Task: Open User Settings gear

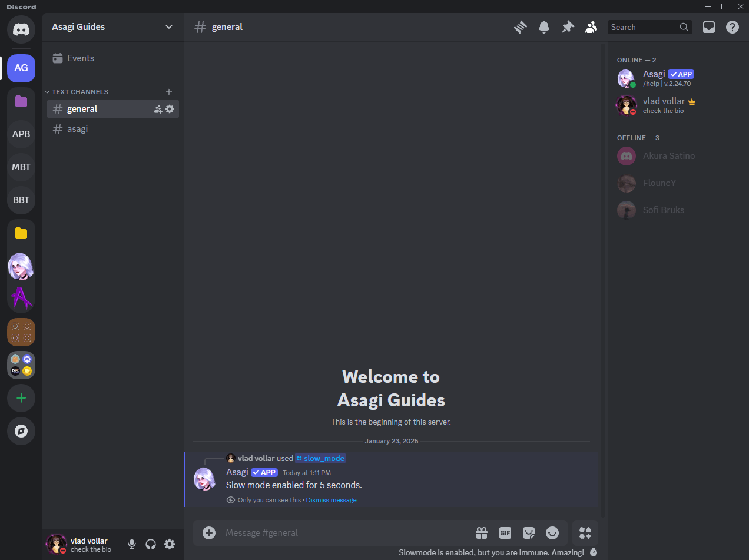Action: coord(170,544)
